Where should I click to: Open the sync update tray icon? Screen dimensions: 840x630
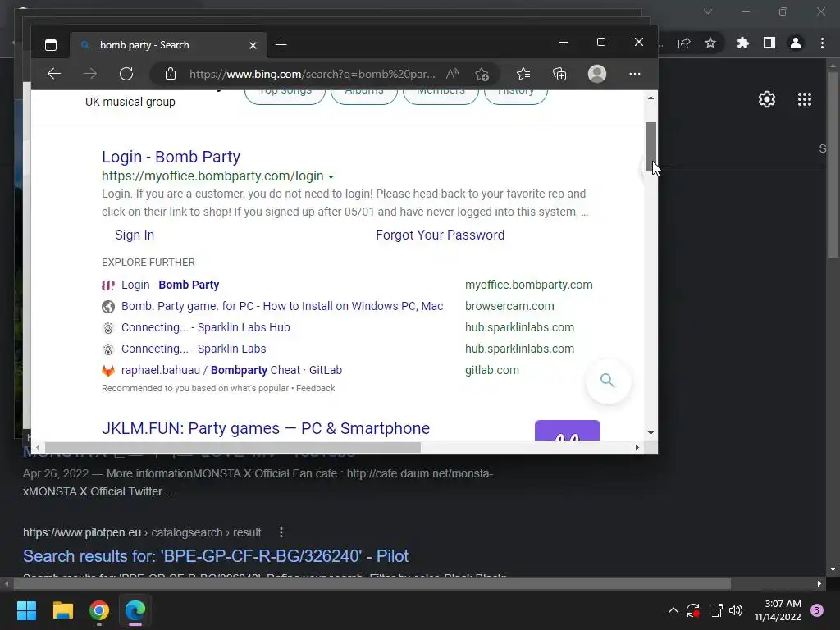[693, 610]
